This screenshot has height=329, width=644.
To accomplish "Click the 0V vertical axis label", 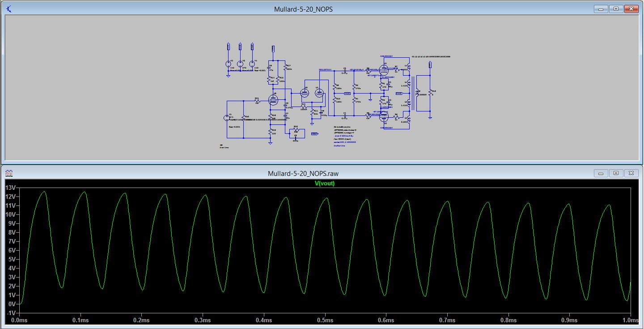I will [13, 303].
